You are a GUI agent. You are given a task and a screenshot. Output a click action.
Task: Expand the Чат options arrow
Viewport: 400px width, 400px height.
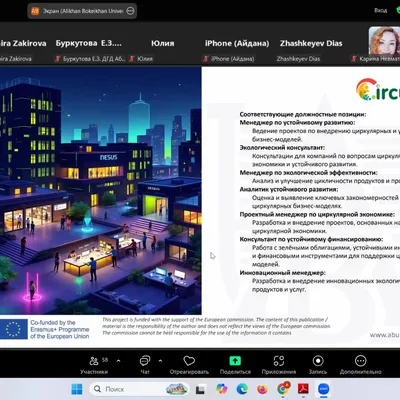tap(160, 361)
